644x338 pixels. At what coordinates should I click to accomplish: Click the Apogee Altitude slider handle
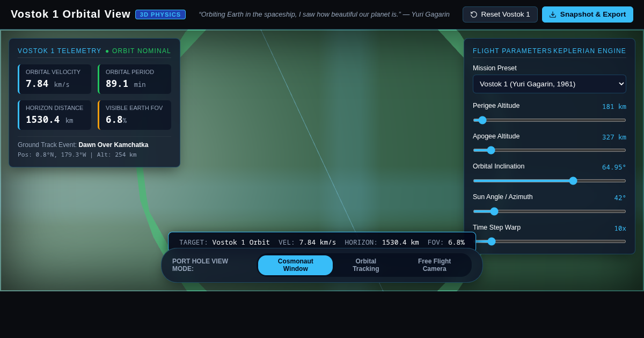491,150
